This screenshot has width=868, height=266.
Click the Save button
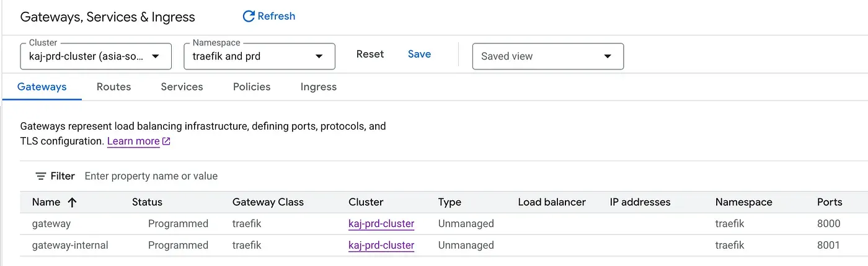419,55
